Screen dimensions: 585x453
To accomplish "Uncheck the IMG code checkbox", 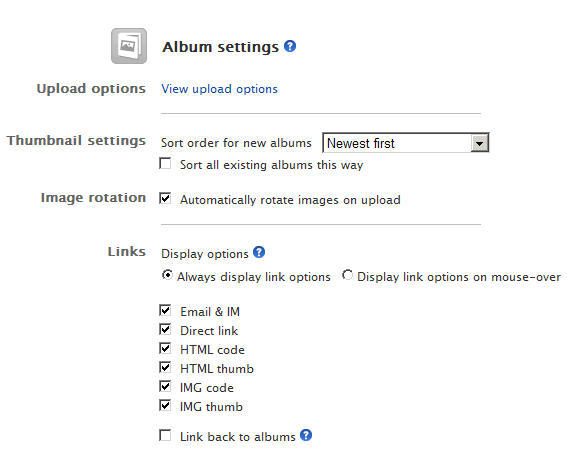I will 165,386.
